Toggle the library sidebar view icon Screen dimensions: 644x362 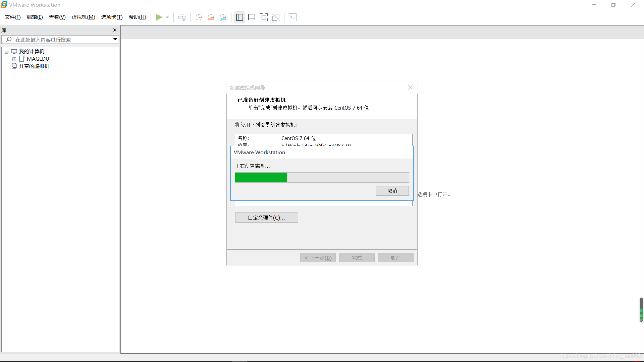239,17
